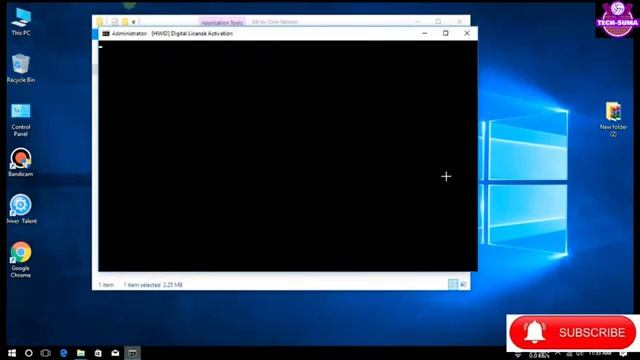The image size is (640, 360).
Task: Launch Google Chrome from the desktop
Action: [x=21, y=259]
